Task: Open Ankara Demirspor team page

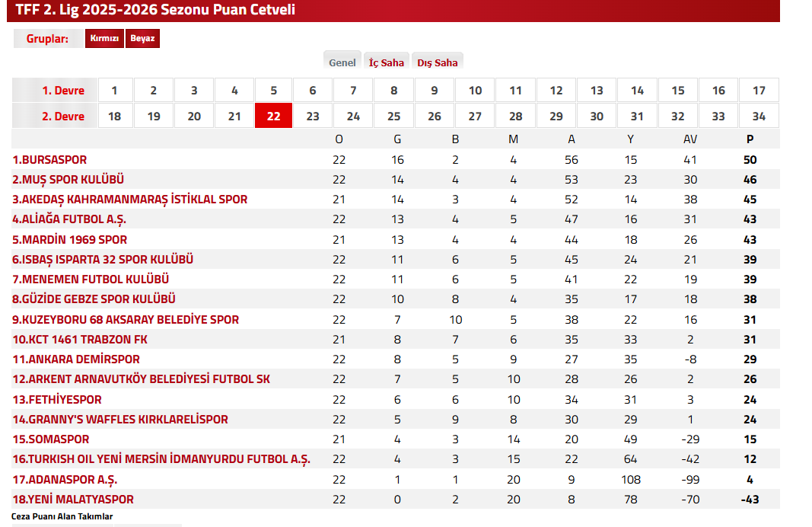Action: coord(75,359)
